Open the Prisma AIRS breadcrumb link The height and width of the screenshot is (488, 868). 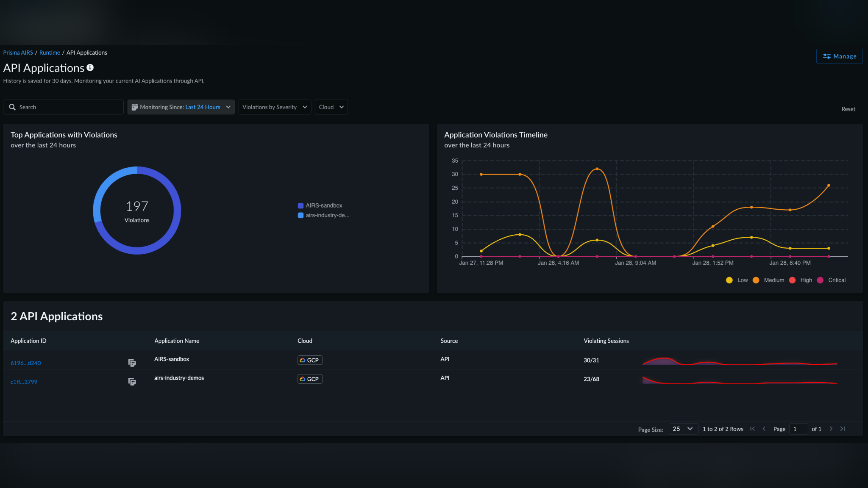[x=18, y=53]
